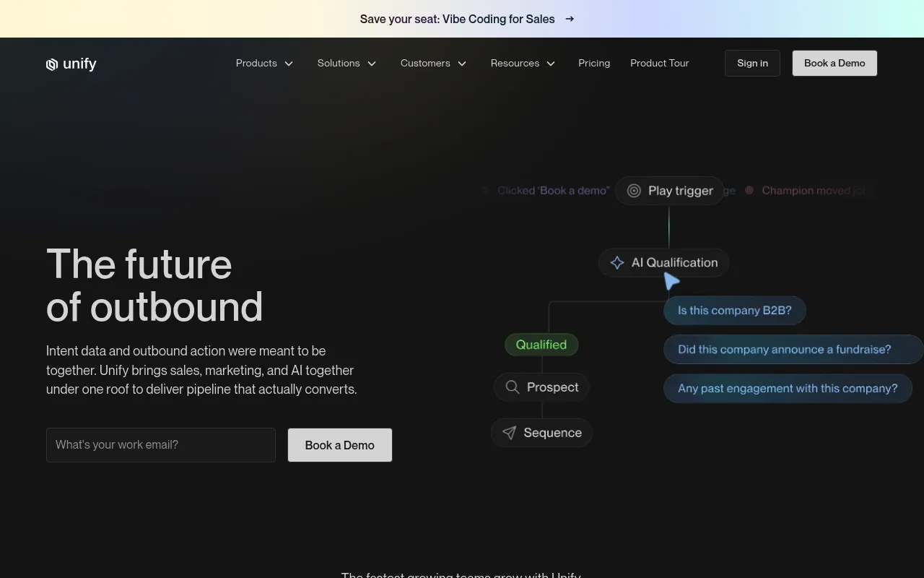Viewport: 924px width, 578px height.
Task: Click Book a Demo in the header
Action: tap(834, 64)
